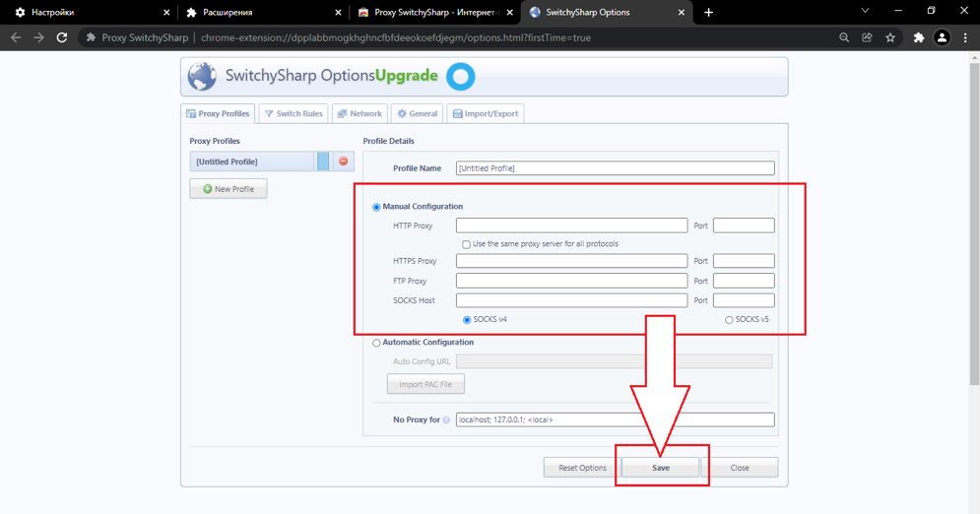Viewport: 980px width, 514px height.
Task: Click the HTTPS Proxy address field
Action: [572, 261]
